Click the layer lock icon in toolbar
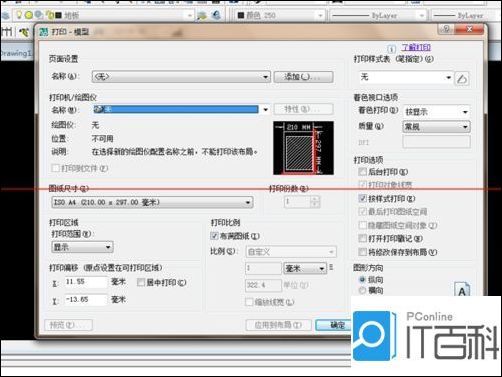This screenshot has height=377, width=502. click(50, 15)
